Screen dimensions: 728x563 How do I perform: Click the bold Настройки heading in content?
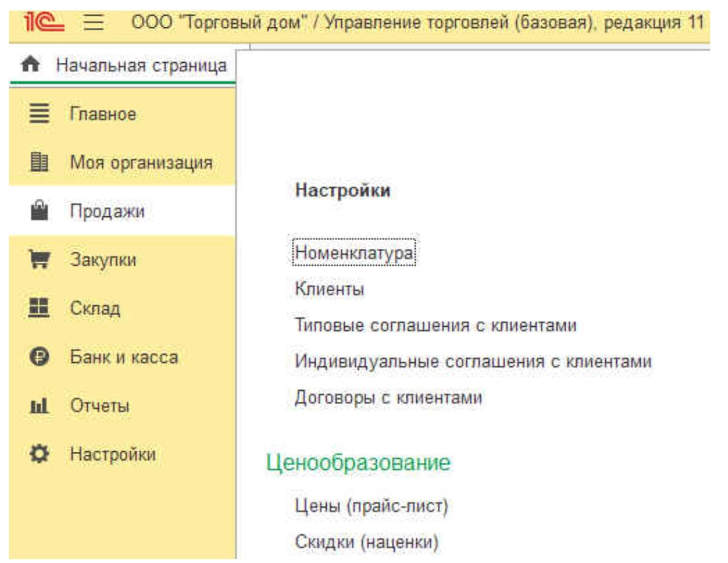(343, 190)
